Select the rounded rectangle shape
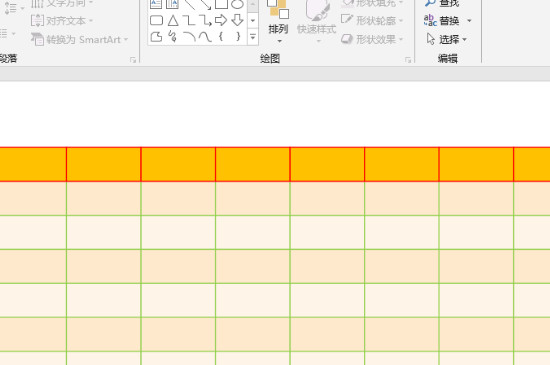The width and height of the screenshot is (550, 365). [x=156, y=20]
